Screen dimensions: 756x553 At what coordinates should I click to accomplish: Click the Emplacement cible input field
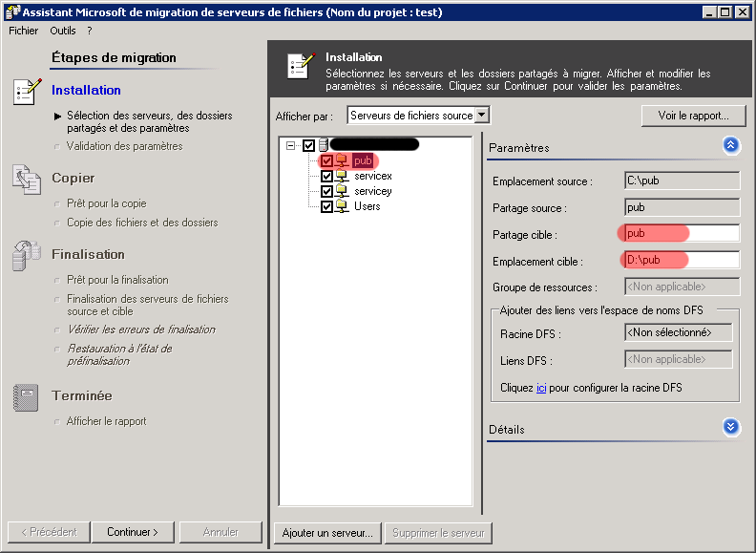point(682,260)
